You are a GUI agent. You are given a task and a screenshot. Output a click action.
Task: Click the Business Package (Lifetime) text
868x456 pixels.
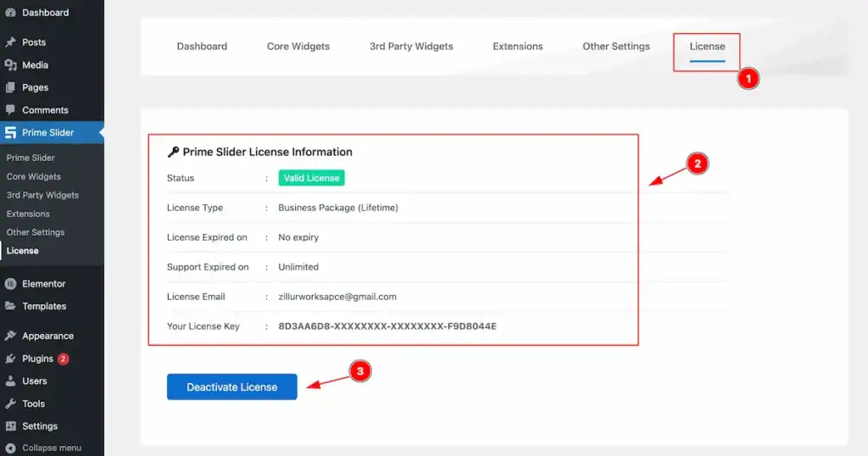click(x=338, y=208)
